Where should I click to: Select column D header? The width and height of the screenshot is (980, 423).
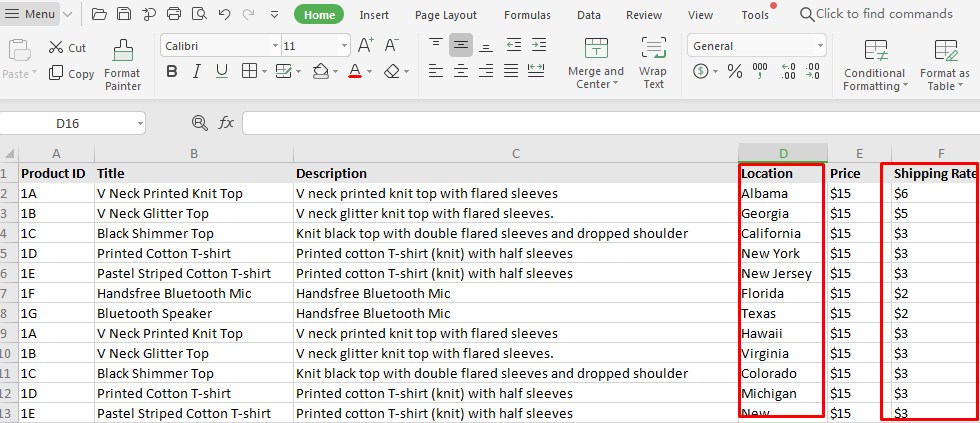(783, 153)
